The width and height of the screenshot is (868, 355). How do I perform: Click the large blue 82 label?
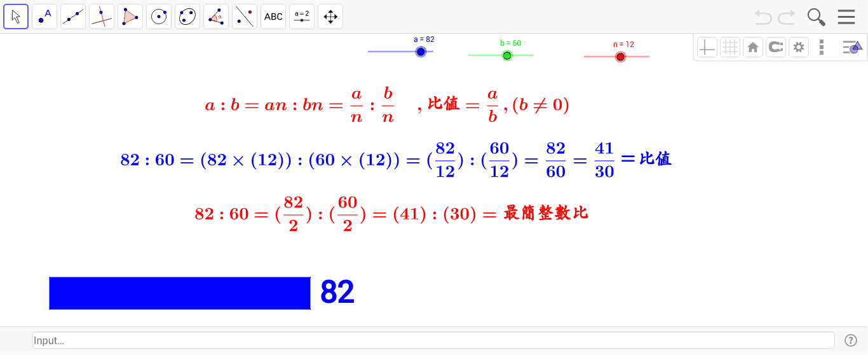[337, 293]
